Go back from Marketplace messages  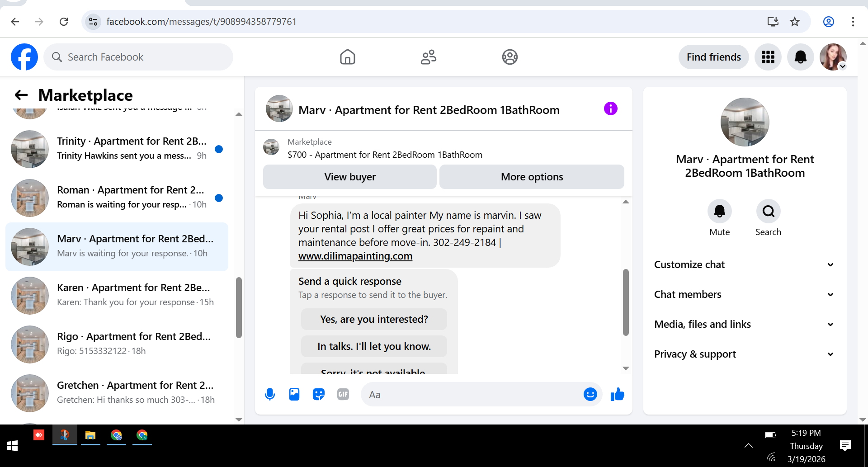21,95
